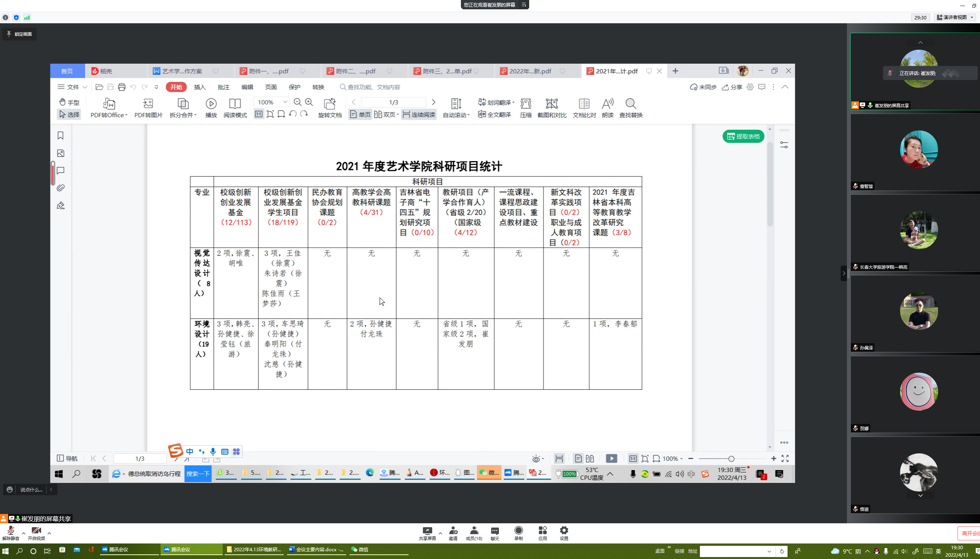Click the toolbar page number field 1/3
This screenshot has height=559, width=980.
pos(393,102)
